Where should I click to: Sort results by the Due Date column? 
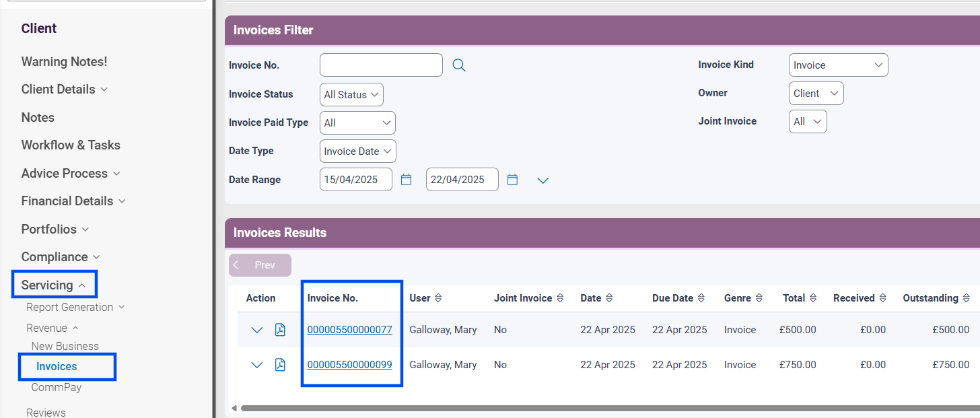pyautogui.click(x=703, y=298)
